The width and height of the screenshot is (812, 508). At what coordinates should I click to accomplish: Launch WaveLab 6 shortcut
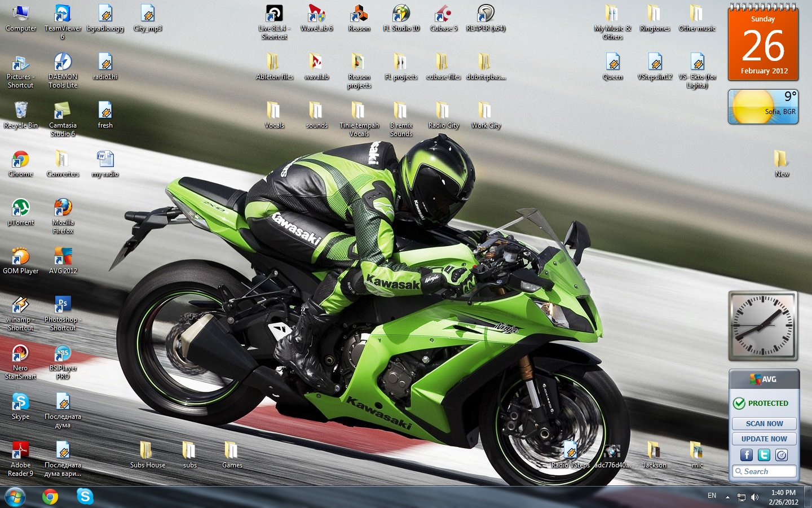pyautogui.click(x=317, y=18)
